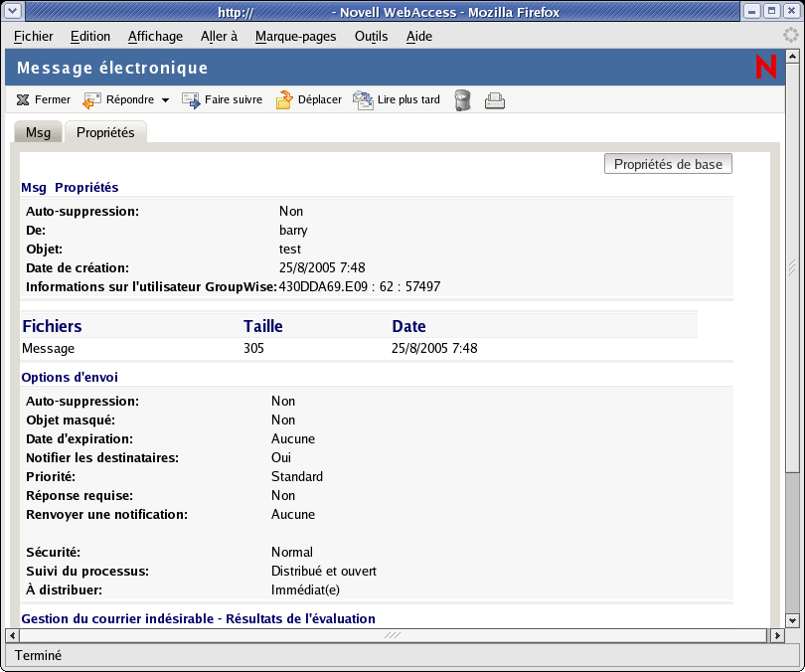Click the Propriétés de base button
This screenshot has height=672, width=805.
pos(668,164)
